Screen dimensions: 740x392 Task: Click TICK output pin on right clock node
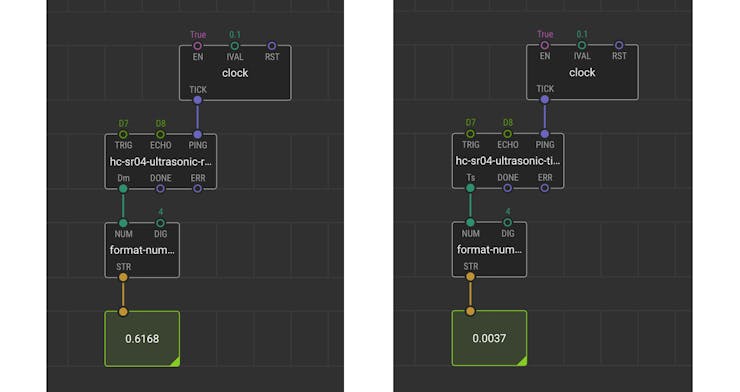click(x=545, y=100)
